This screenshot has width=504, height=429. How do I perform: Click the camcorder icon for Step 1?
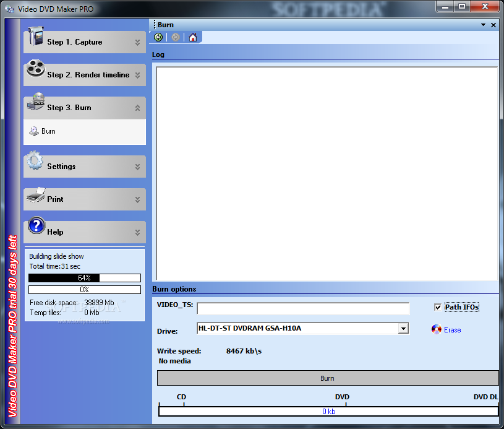pos(36,36)
